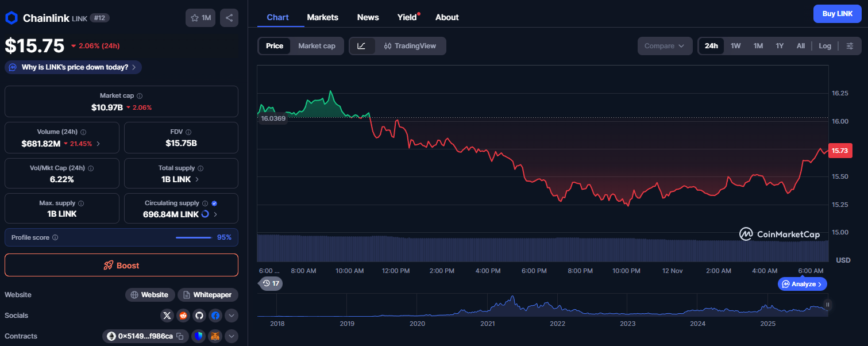Switch to TradingView chart mode

(x=410, y=46)
